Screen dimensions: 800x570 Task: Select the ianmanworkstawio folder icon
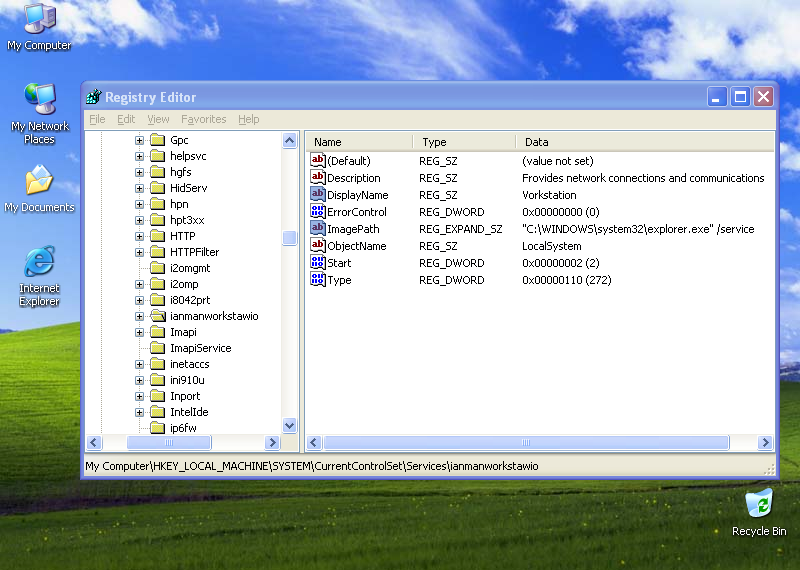point(157,316)
